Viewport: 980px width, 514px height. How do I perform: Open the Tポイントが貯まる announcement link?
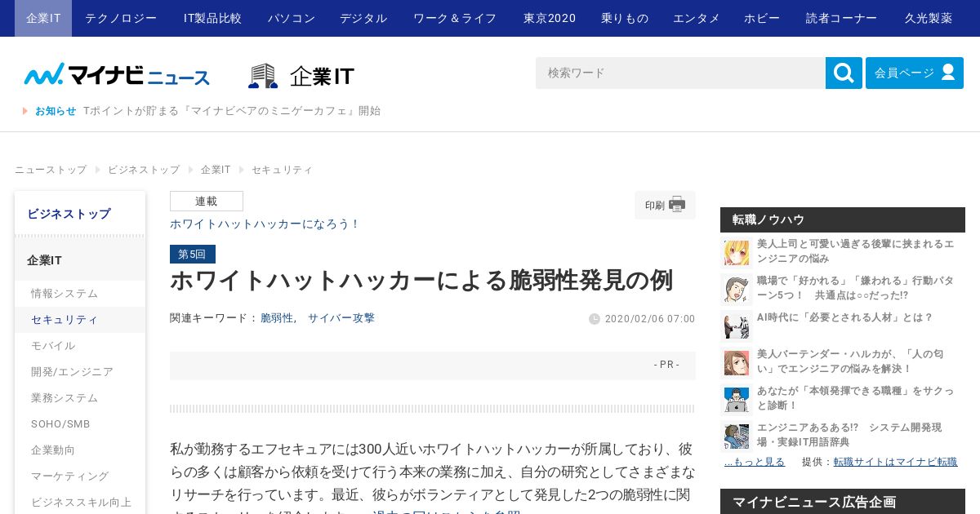(x=232, y=111)
